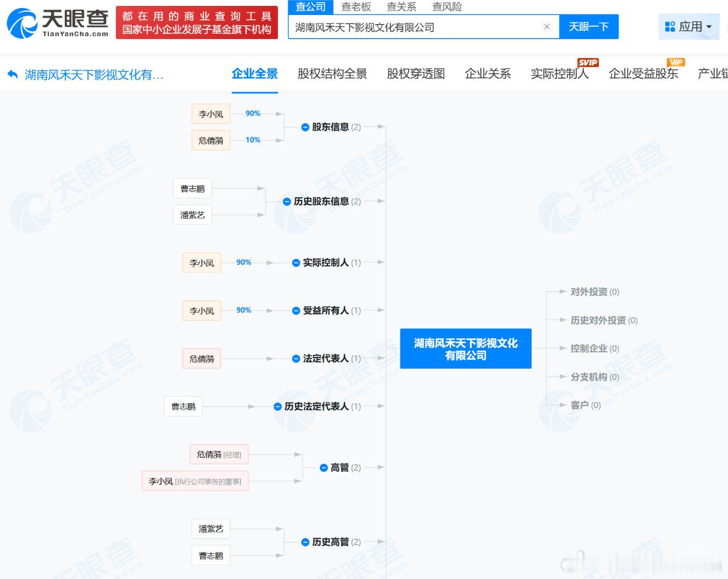The width and height of the screenshot is (728, 579).
Task: Click the 控制企业 (0) node
Action: (x=595, y=349)
